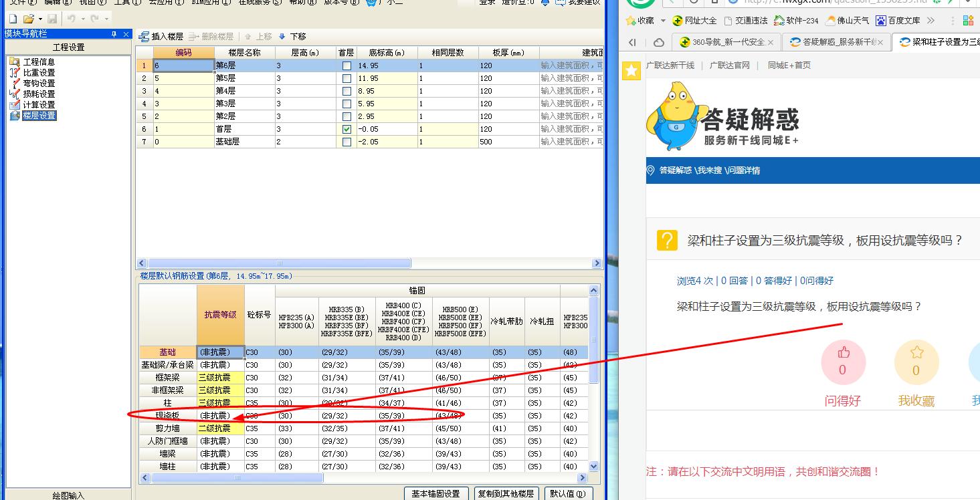Toggle 首层 checkbox for 第6层

pos(347,66)
